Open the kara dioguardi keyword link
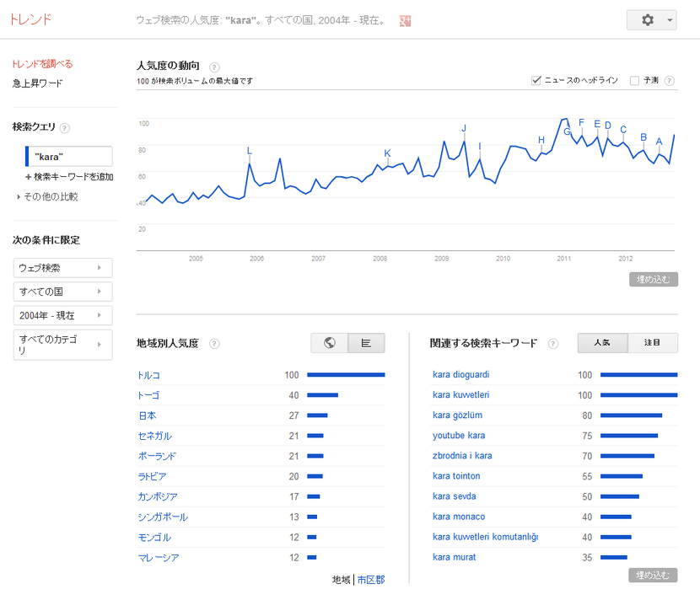Screen dimensions: 700x600 (460, 375)
